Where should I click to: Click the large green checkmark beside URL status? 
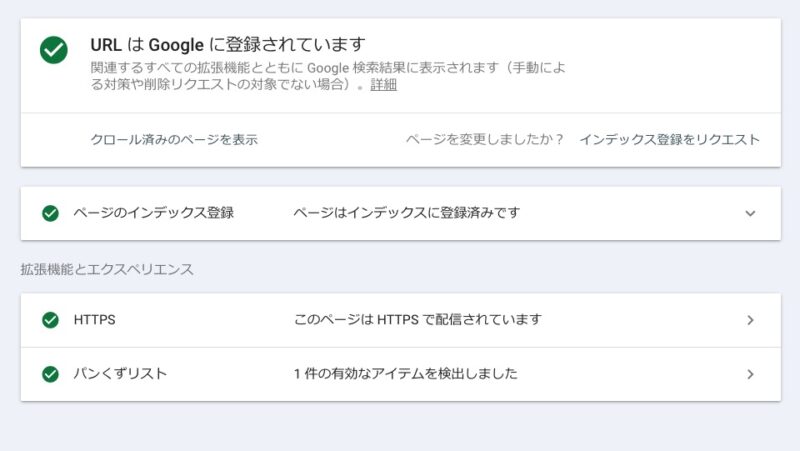click(x=54, y=50)
